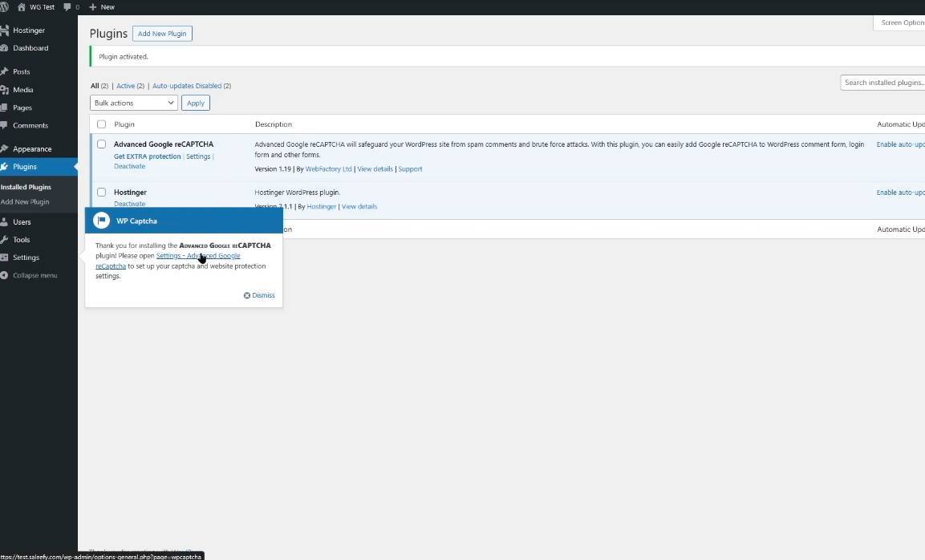Dismiss the WP Captcha popup
The width and height of the screenshot is (925, 560).
click(259, 295)
